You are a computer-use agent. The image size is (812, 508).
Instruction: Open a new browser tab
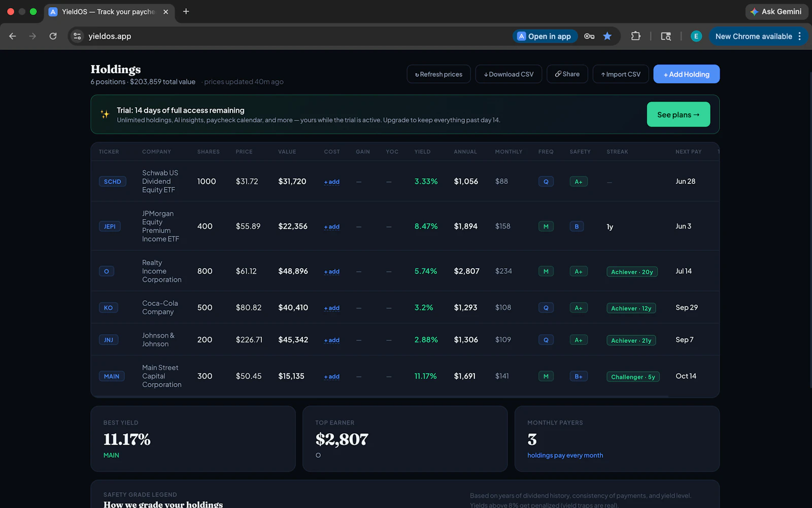(x=186, y=11)
